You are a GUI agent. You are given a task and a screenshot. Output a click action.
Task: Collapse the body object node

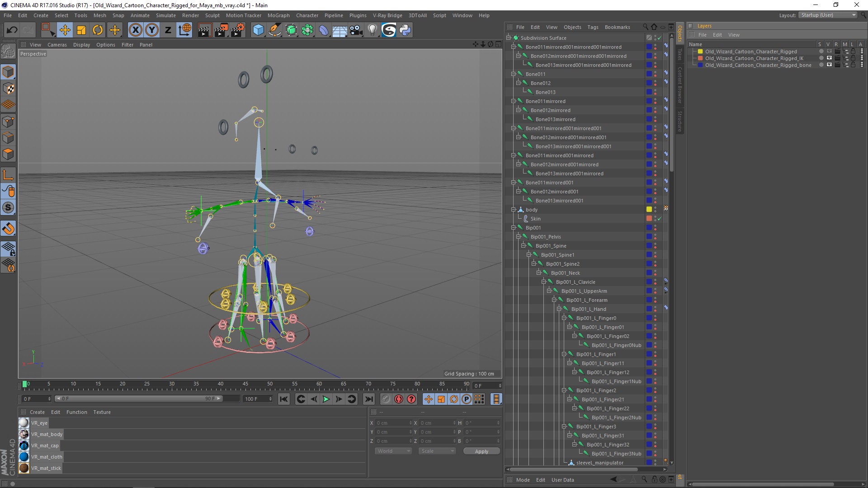(x=514, y=210)
